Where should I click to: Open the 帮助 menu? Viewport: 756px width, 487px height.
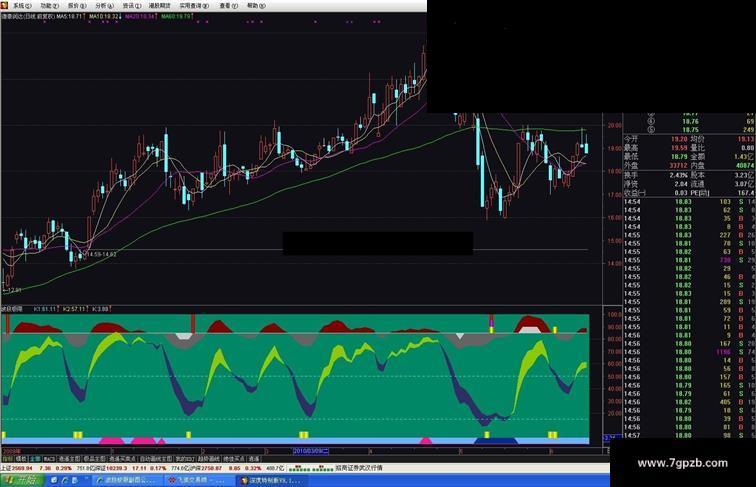point(256,6)
